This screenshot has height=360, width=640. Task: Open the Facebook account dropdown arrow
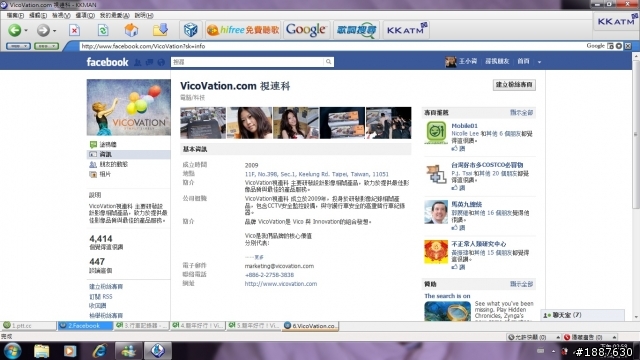tap(539, 62)
